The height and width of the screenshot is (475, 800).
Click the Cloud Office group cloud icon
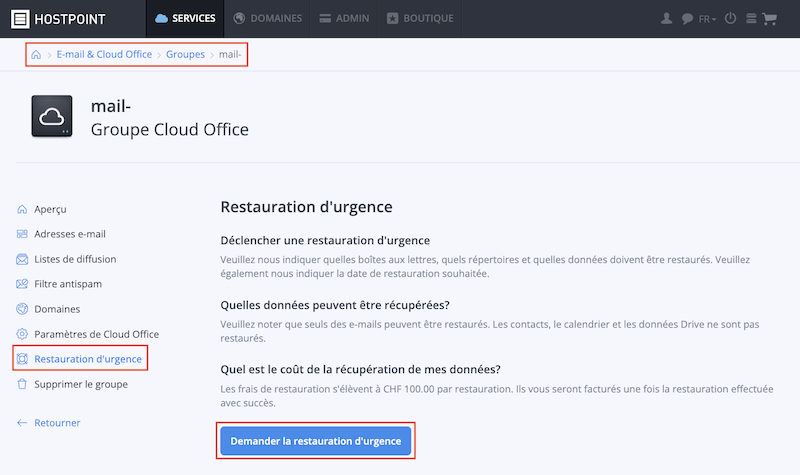pos(52,116)
